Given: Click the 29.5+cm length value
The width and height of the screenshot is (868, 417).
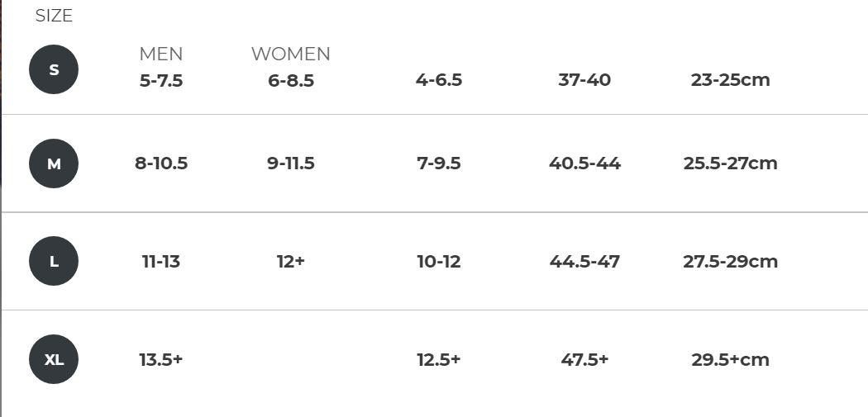Looking at the screenshot, I should (730, 359).
